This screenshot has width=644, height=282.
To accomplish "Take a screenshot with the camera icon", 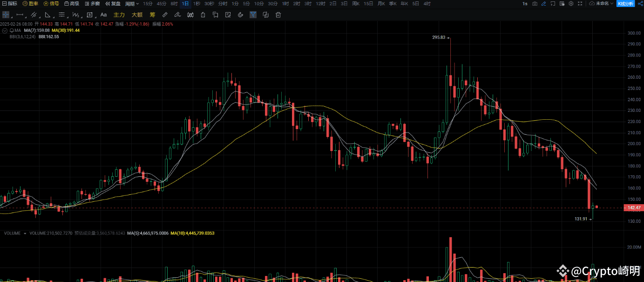I will 534,4.
